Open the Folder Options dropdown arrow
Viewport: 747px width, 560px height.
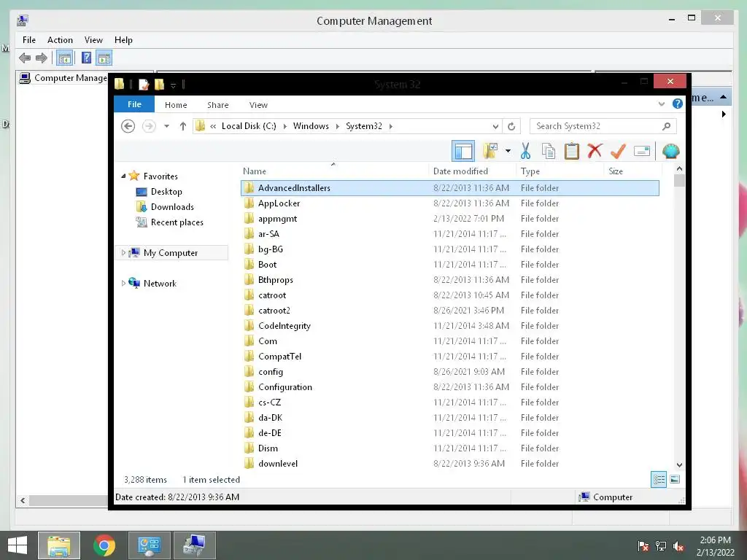(508, 151)
